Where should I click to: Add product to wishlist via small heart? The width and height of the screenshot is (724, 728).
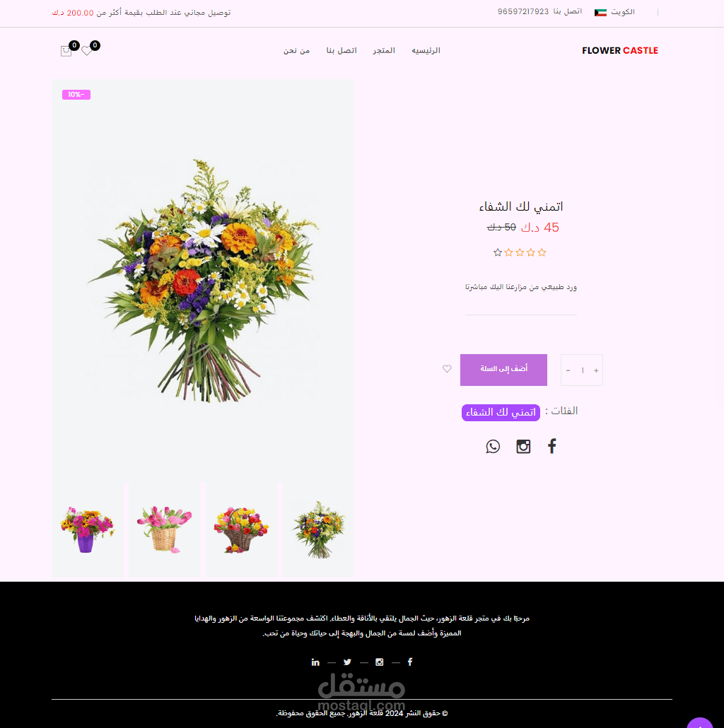click(447, 369)
